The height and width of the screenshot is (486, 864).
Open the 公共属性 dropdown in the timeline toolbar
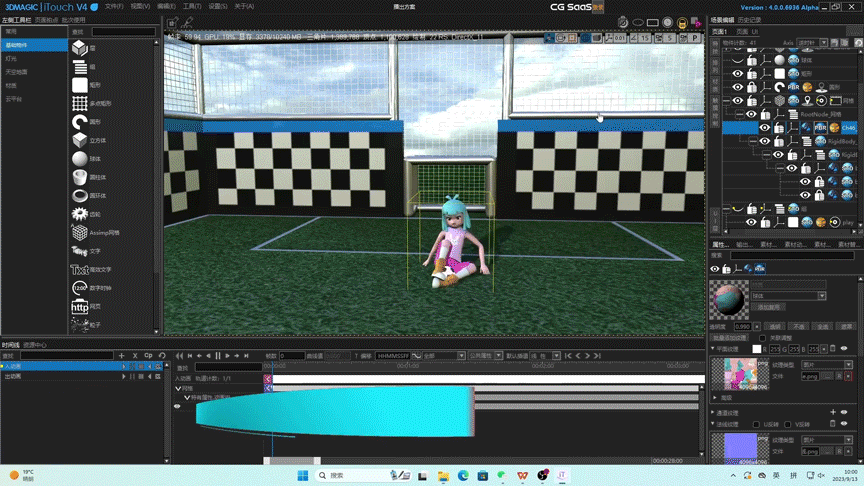(x=485, y=356)
